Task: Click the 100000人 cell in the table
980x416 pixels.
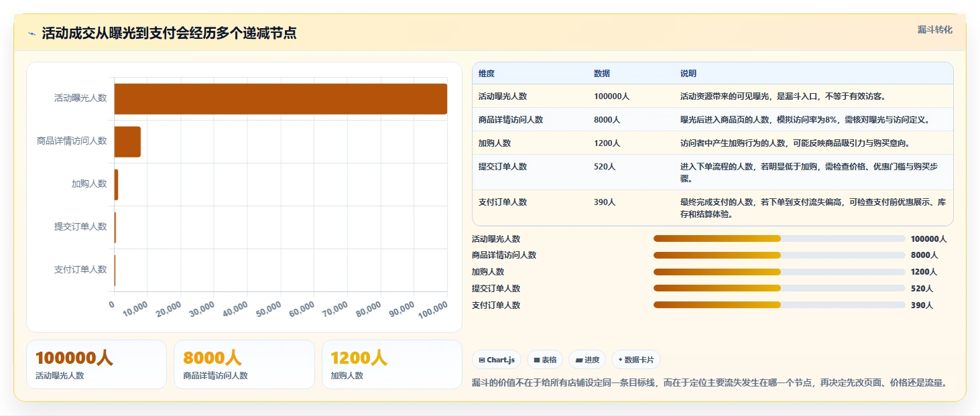Action: [611, 96]
